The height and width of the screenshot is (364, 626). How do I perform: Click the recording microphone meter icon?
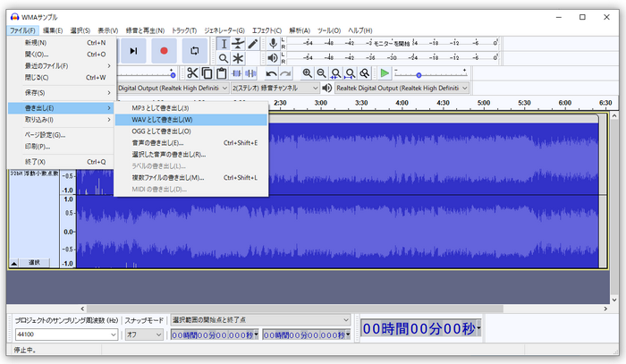click(273, 44)
